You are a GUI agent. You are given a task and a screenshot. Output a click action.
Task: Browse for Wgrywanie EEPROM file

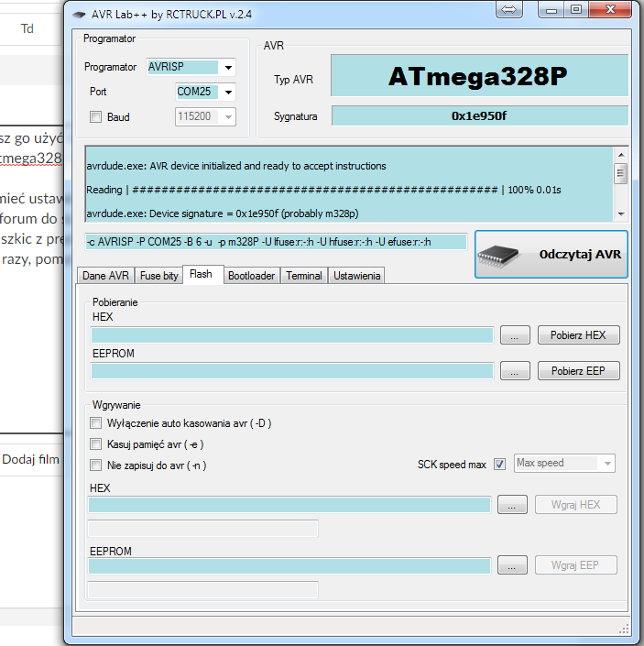click(x=512, y=565)
